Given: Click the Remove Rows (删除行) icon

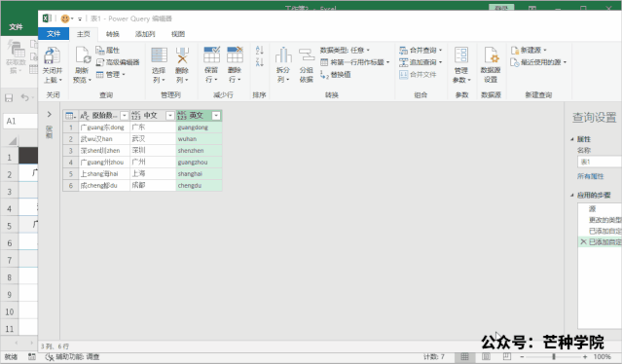Looking at the screenshot, I should click(x=235, y=55).
